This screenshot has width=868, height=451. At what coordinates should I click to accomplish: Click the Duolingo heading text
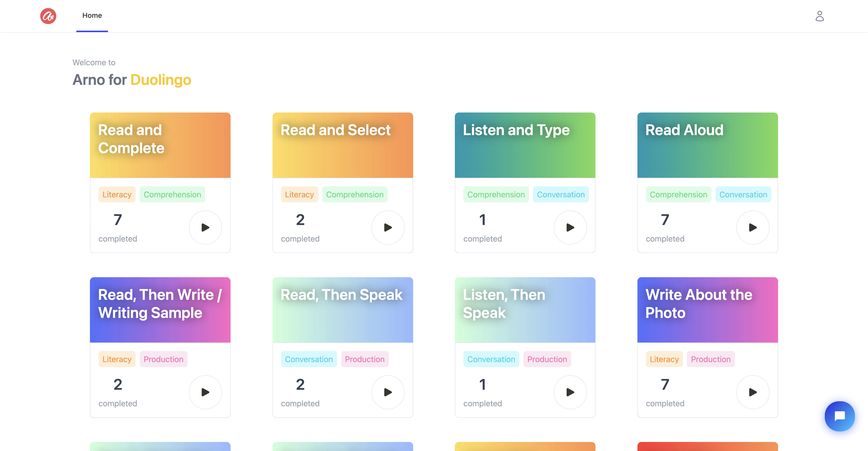tap(161, 80)
